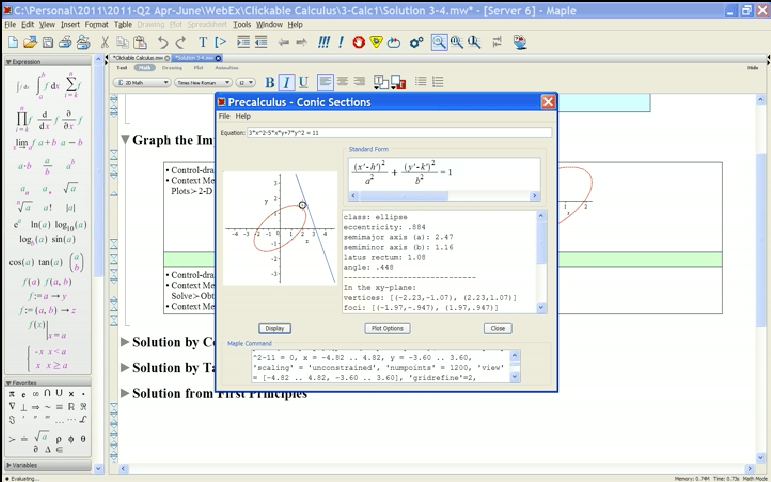Execute the entire worksheet with the triple exclamation icon
This screenshot has width=771, height=482.
324,43
